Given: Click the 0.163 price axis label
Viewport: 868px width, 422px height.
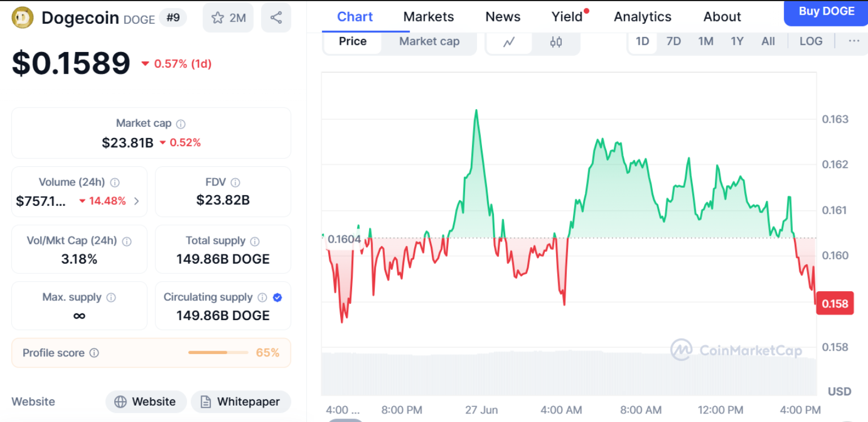Looking at the screenshot, I should click(835, 119).
